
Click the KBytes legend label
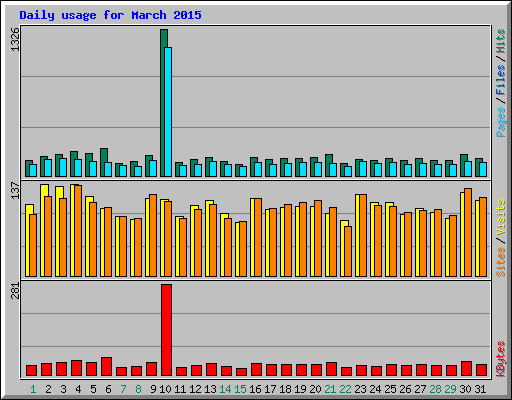[x=501, y=359]
